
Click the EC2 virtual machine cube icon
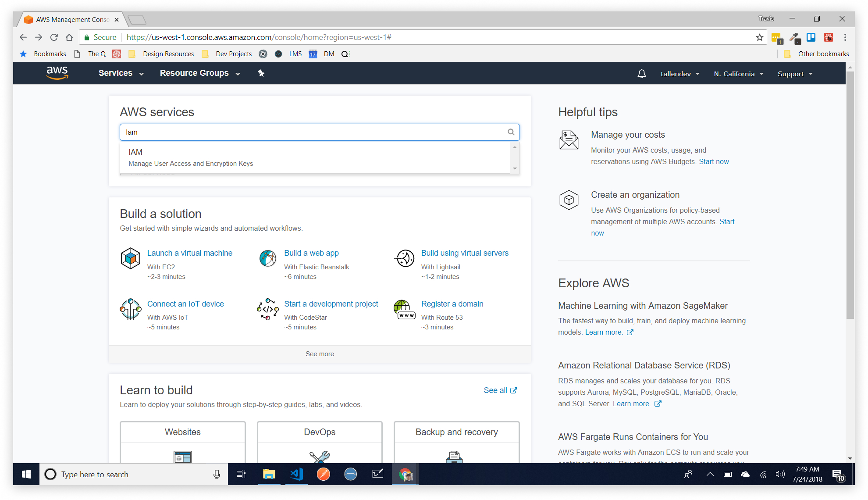(x=130, y=258)
